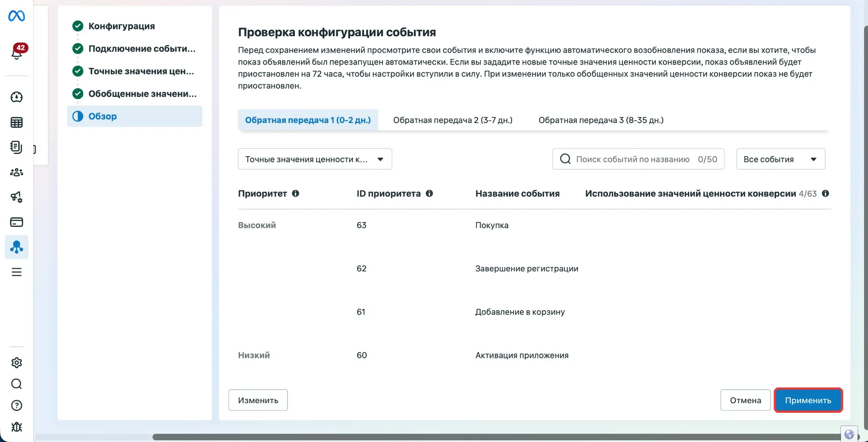The height and width of the screenshot is (442, 868).
Task: Click the Завершение регистрации event row
Action: pos(534,268)
